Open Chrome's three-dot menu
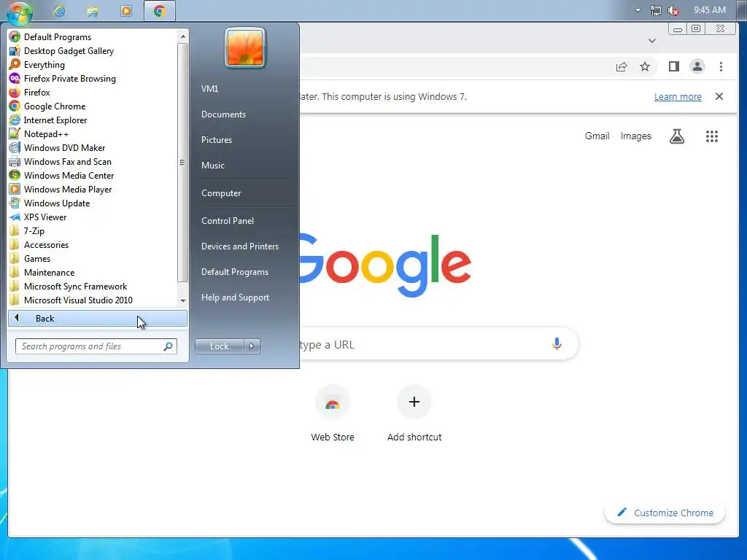 [x=721, y=66]
